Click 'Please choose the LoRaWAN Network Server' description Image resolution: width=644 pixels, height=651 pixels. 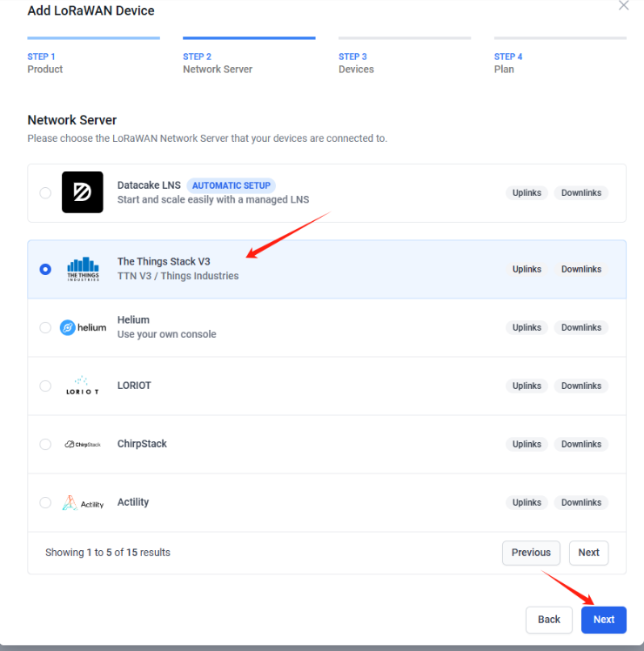[207, 138]
